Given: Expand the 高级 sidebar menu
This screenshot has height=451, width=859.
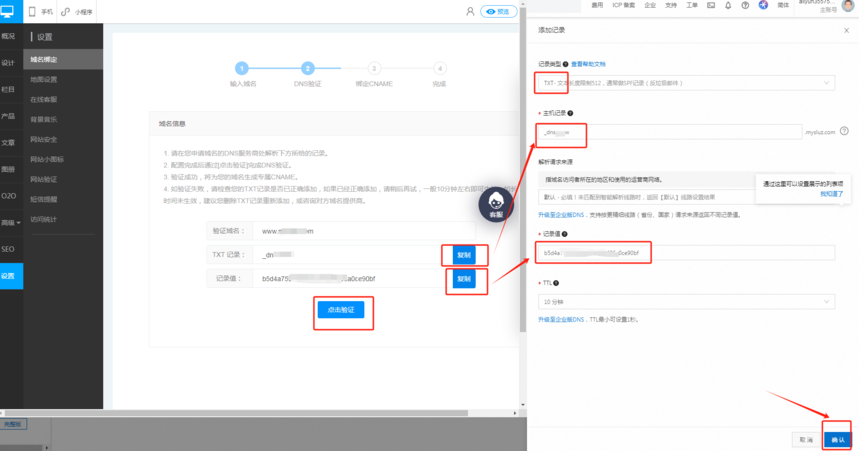Looking at the screenshot, I should pos(11,222).
